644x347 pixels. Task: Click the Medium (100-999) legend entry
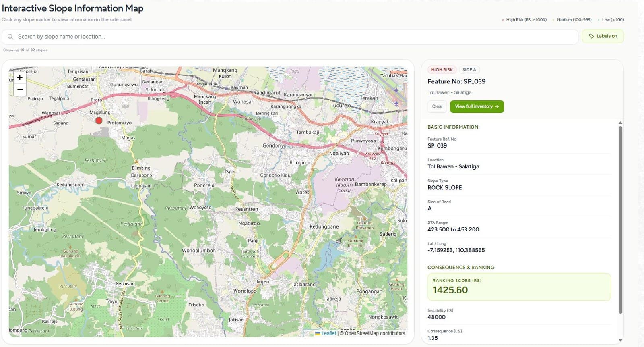(x=572, y=20)
